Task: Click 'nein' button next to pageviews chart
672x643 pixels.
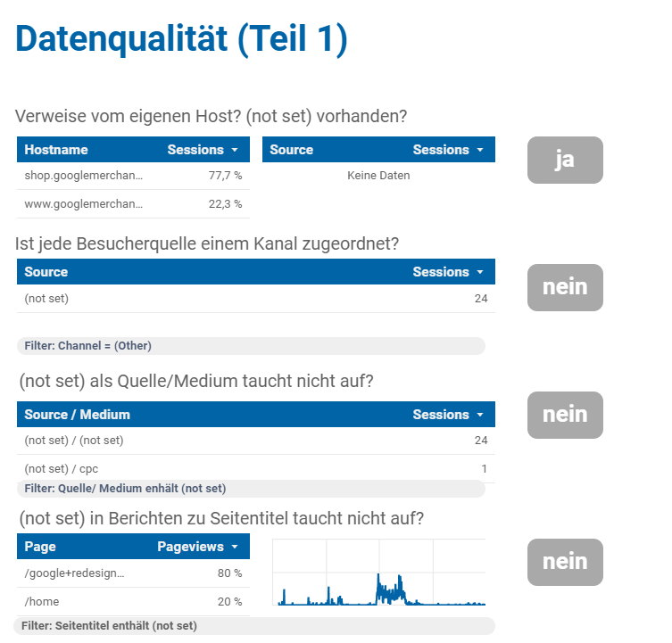Action: click(x=565, y=562)
